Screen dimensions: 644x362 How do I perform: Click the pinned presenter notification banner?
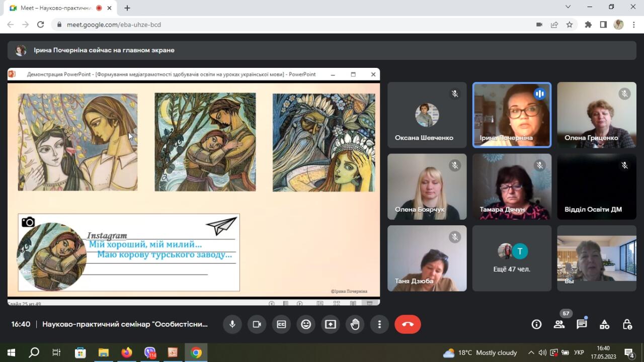[322, 50]
